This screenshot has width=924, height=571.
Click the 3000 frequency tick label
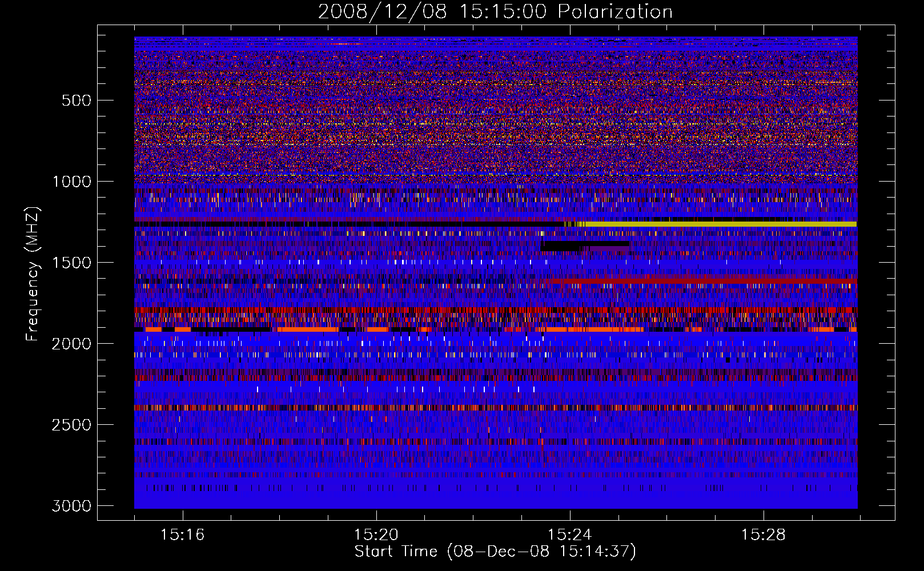coord(71,506)
